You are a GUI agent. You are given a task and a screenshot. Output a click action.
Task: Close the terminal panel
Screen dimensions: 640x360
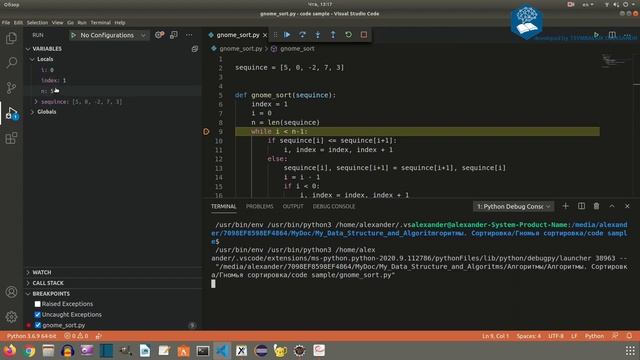[627, 206]
